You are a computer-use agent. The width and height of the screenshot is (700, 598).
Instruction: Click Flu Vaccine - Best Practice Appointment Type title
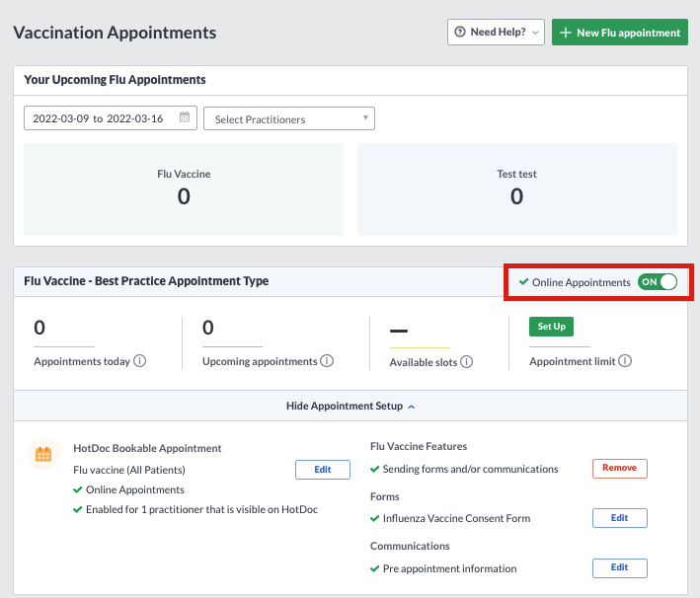coord(146,280)
